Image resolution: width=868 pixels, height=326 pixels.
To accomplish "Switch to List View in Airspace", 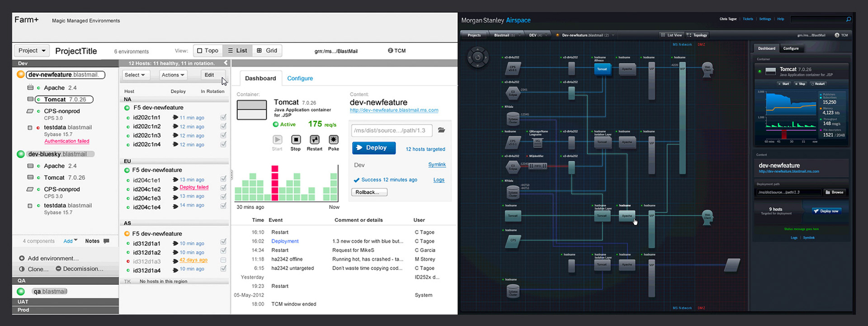I will coord(671,35).
